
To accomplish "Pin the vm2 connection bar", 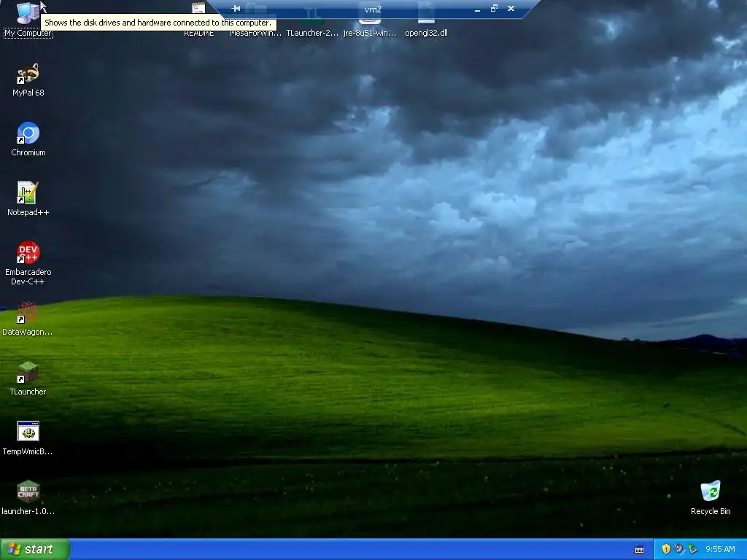I will click(x=236, y=9).
